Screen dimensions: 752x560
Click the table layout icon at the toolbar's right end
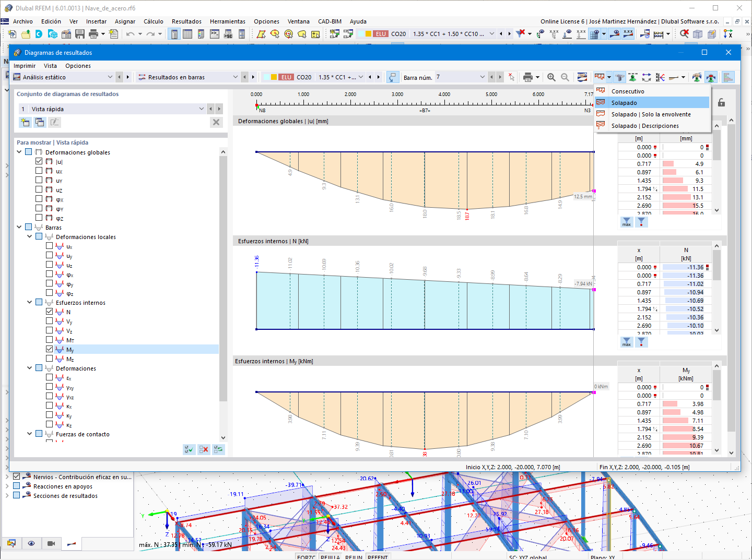click(728, 77)
